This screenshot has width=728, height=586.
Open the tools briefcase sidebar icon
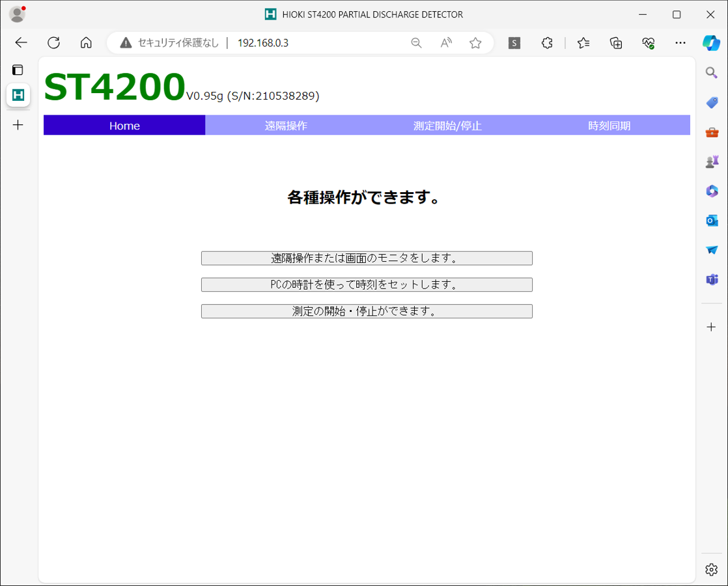(x=712, y=133)
